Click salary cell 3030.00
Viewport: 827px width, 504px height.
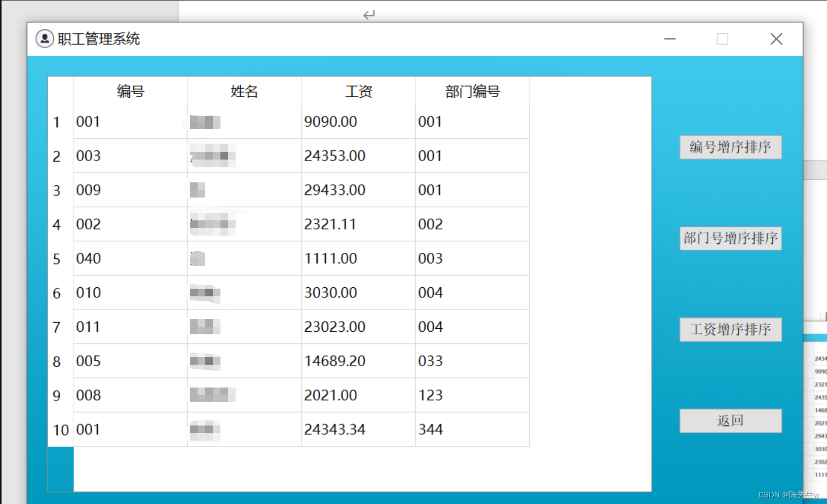(x=358, y=293)
